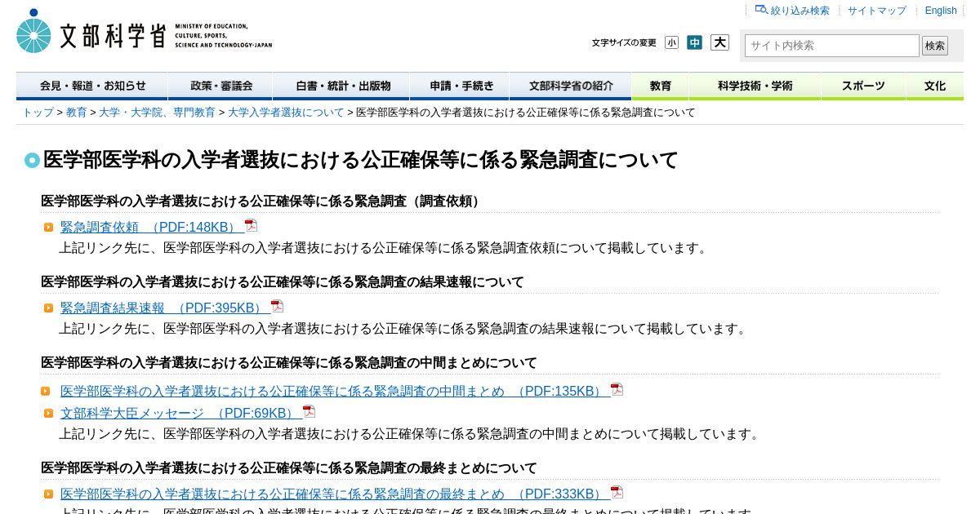Viewport: 980px width, 514px height.
Task: Open the 文部科学省の紹介 menu
Action: (x=570, y=86)
